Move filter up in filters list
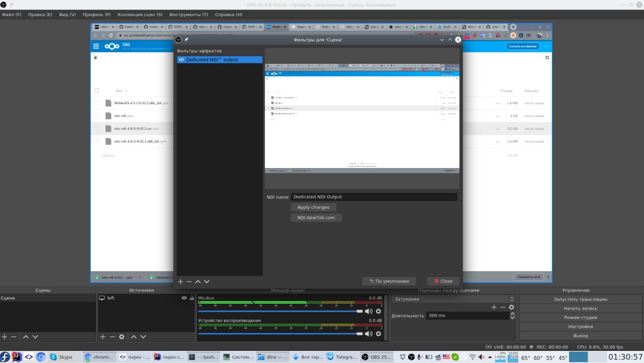This screenshot has height=363, width=644. [198, 281]
